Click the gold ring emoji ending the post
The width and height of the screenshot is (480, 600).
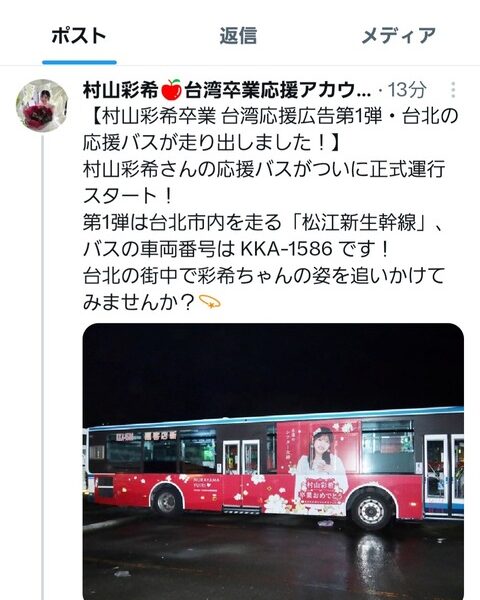pyautogui.click(x=210, y=302)
